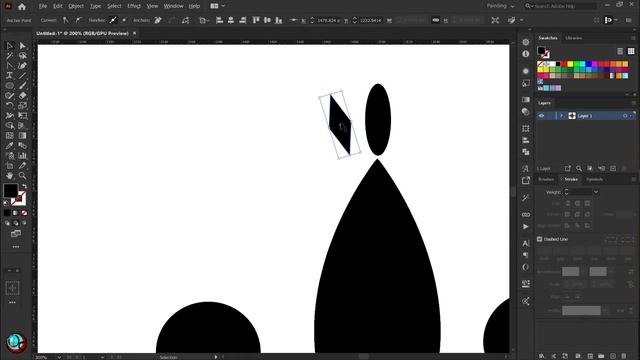The width and height of the screenshot is (640, 360).
Task: Open the Painting workspace dropdown
Action: point(500,6)
